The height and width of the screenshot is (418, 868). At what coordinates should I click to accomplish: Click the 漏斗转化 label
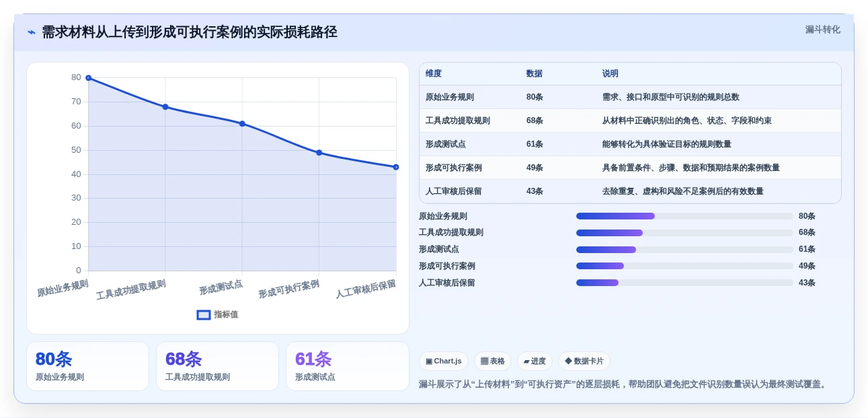tap(822, 30)
